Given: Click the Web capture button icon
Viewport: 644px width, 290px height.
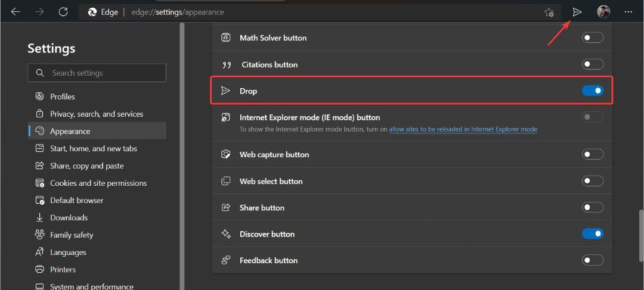Looking at the screenshot, I should point(225,154).
